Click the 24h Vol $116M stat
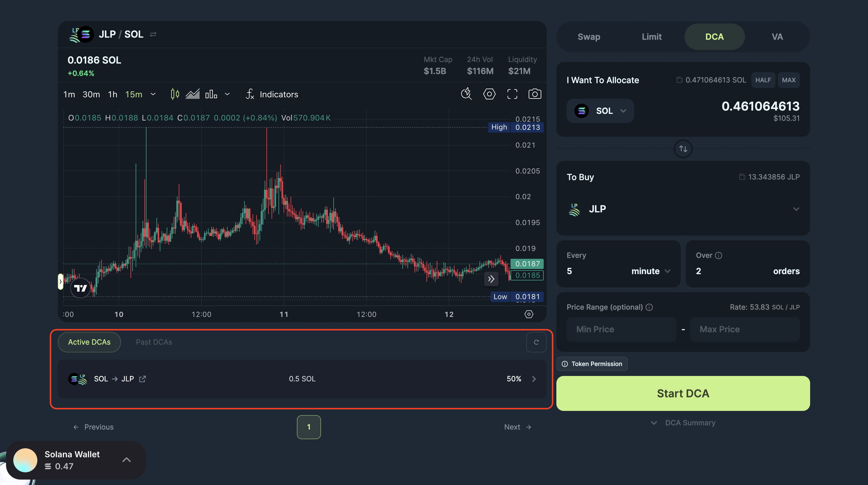The height and width of the screenshot is (485, 868). [480, 65]
